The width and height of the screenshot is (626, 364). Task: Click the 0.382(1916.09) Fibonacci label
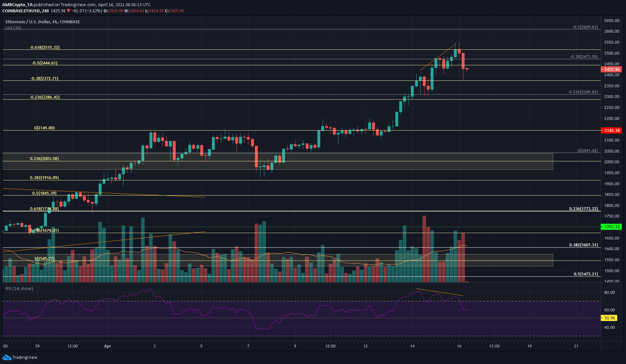(x=44, y=178)
